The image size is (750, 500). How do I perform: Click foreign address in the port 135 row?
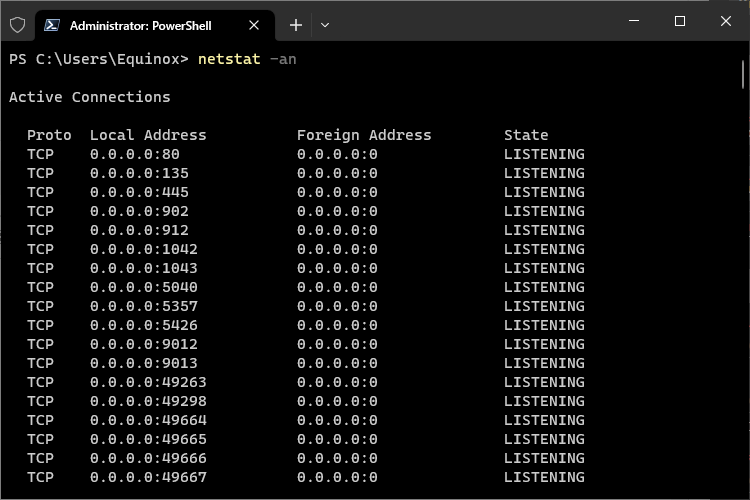click(x=337, y=173)
